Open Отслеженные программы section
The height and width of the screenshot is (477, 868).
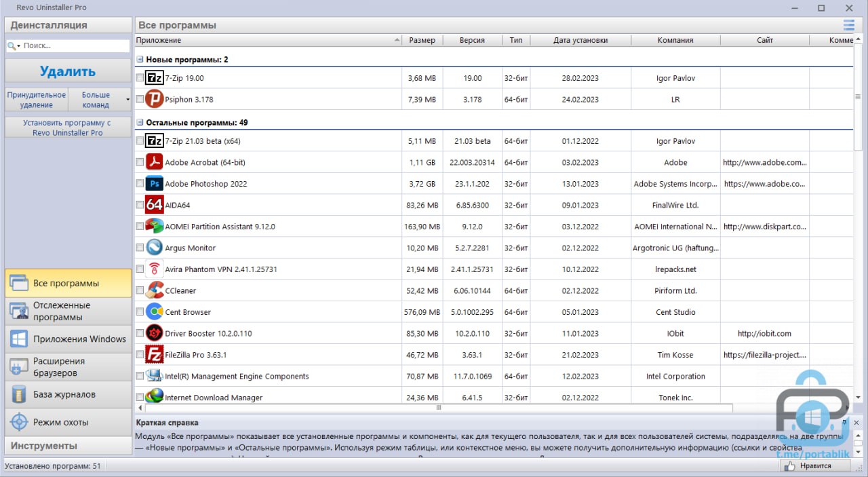(x=68, y=311)
